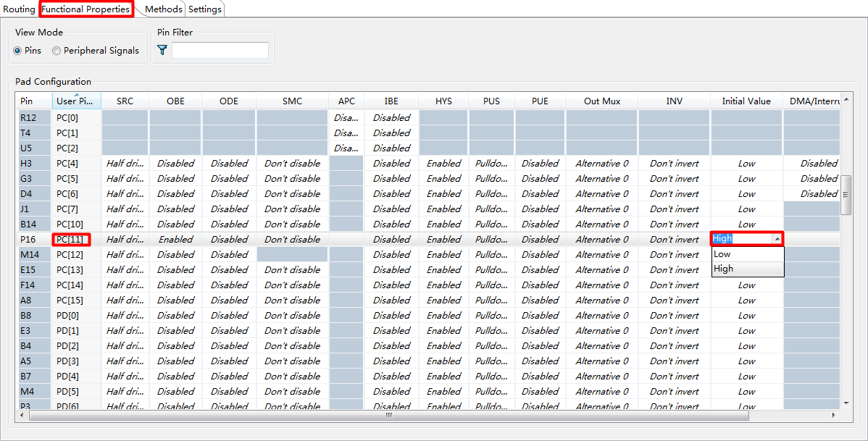Screen dimensions: 868x441
Task: Click the vertical scrollbar thumb of the pad table
Action: click(x=846, y=195)
